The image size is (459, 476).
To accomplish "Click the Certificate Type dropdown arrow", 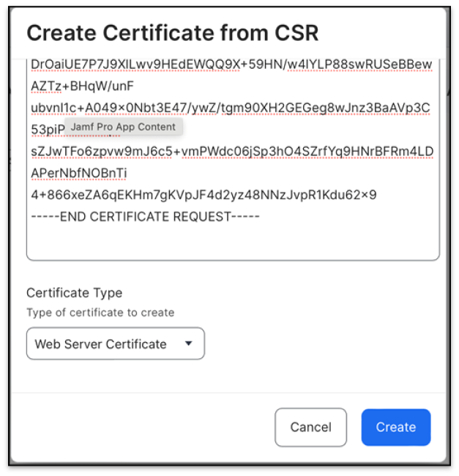I will [x=189, y=343].
